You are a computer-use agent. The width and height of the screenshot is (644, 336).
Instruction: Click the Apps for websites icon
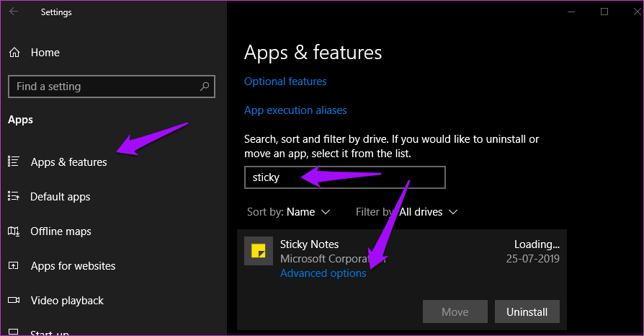click(14, 265)
